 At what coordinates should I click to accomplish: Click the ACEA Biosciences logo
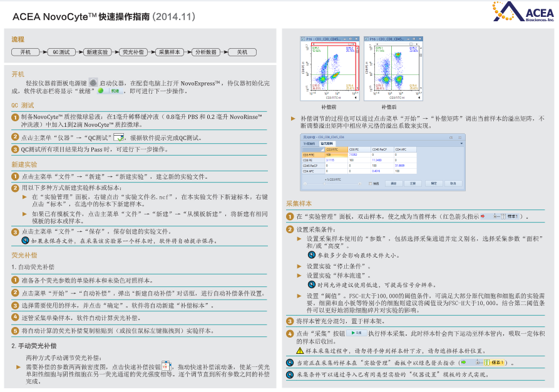click(523, 11)
